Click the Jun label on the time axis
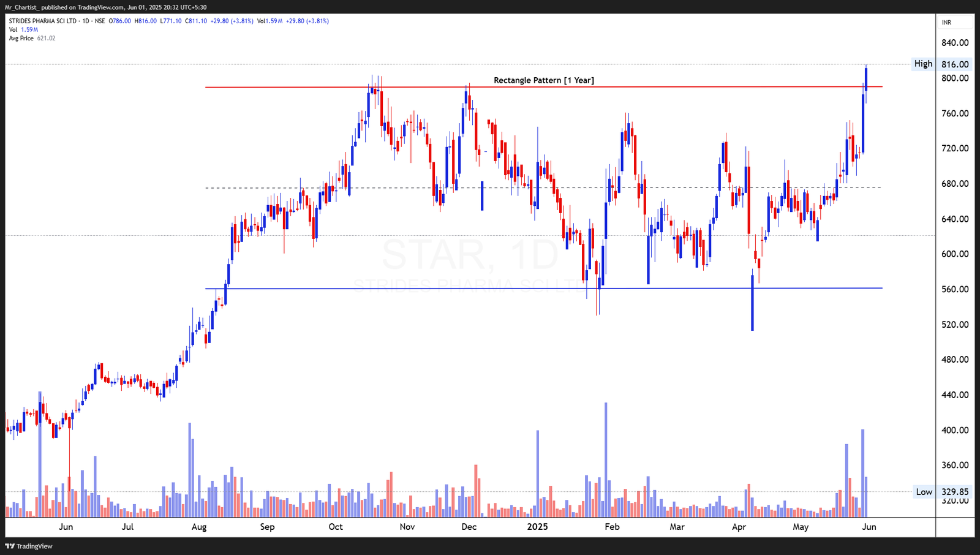 (x=868, y=526)
